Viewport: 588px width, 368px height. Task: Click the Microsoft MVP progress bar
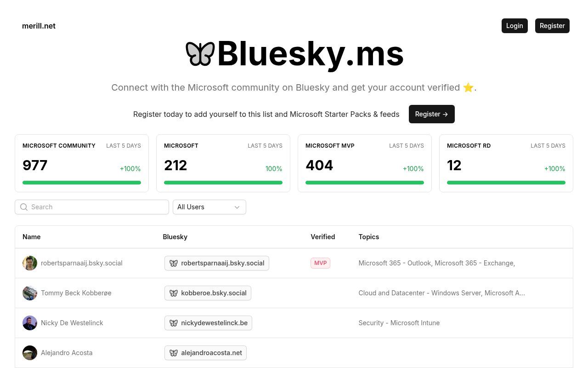365,183
